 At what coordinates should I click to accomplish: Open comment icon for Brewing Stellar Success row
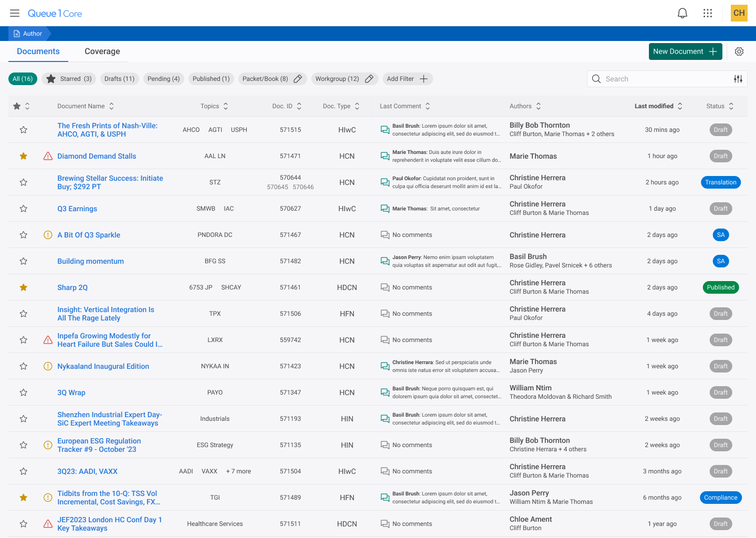click(385, 182)
